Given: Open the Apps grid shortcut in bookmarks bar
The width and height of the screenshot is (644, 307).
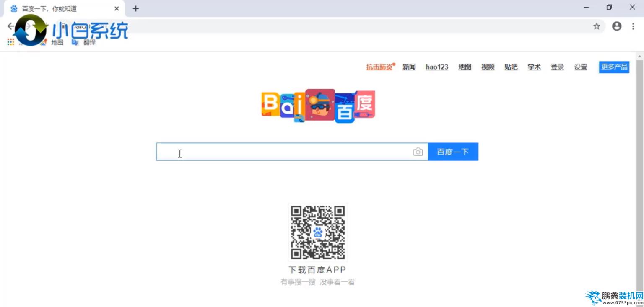Looking at the screenshot, I should pyautogui.click(x=11, y=42).
